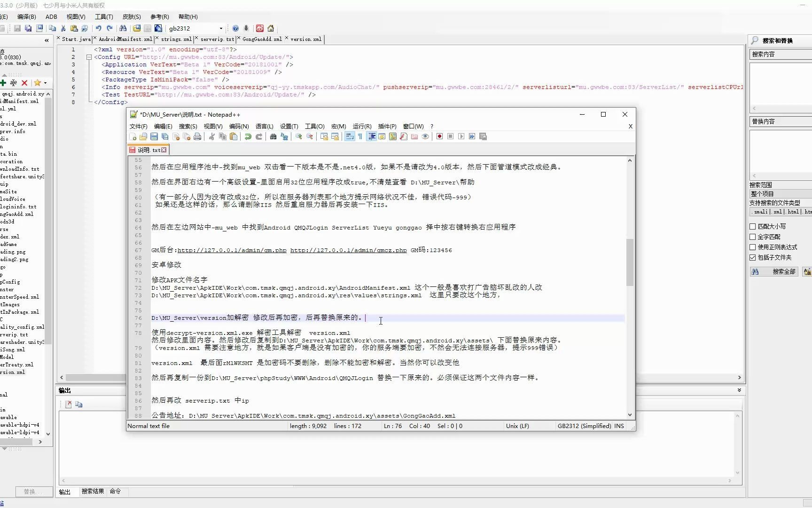Click the Print icon in Notepad++ toolbar
This screenshot has width=812, height=508.
coord(197,137)
